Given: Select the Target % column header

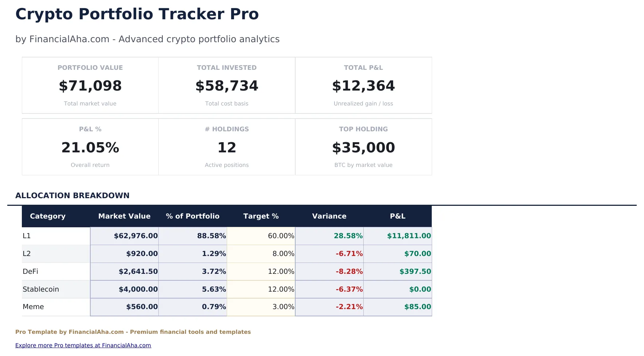Looking at the screenshot, I should click(x=261, y=216).
